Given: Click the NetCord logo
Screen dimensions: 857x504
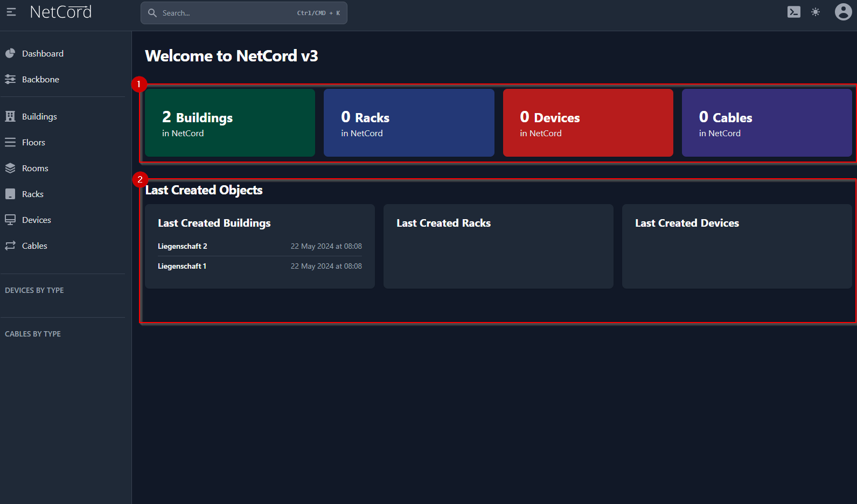Looking at the screenshot, I should [61, 12].
